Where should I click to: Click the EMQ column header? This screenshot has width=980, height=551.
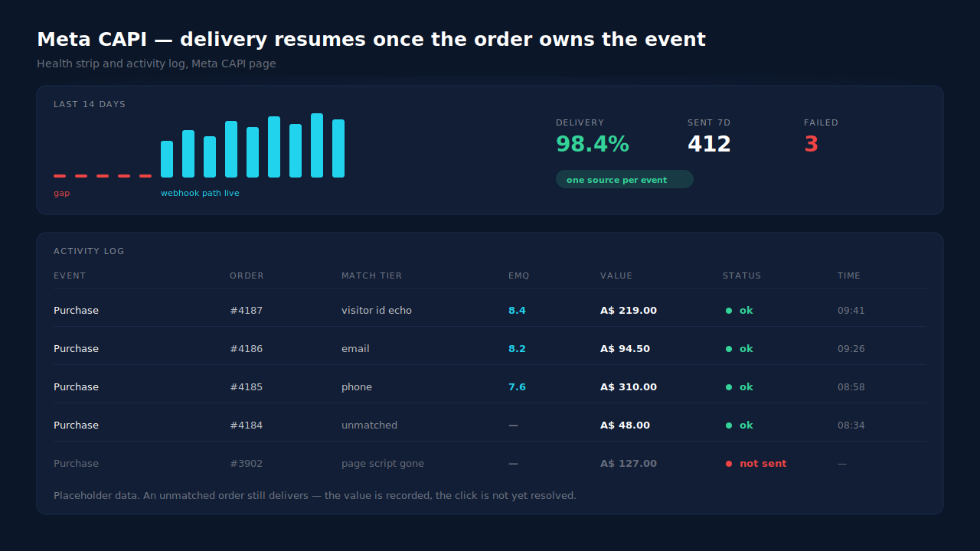tap(518, 275)
